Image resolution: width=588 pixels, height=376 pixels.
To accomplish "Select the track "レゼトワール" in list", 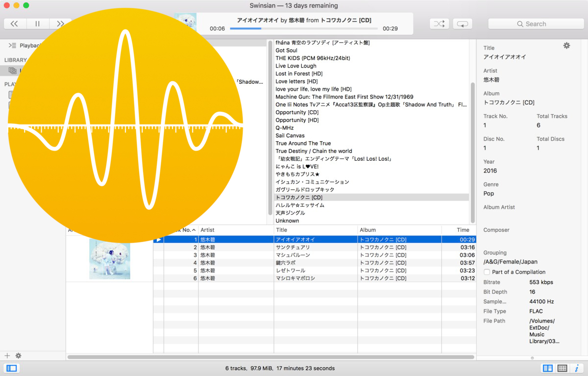I will (x=291, y=271).
